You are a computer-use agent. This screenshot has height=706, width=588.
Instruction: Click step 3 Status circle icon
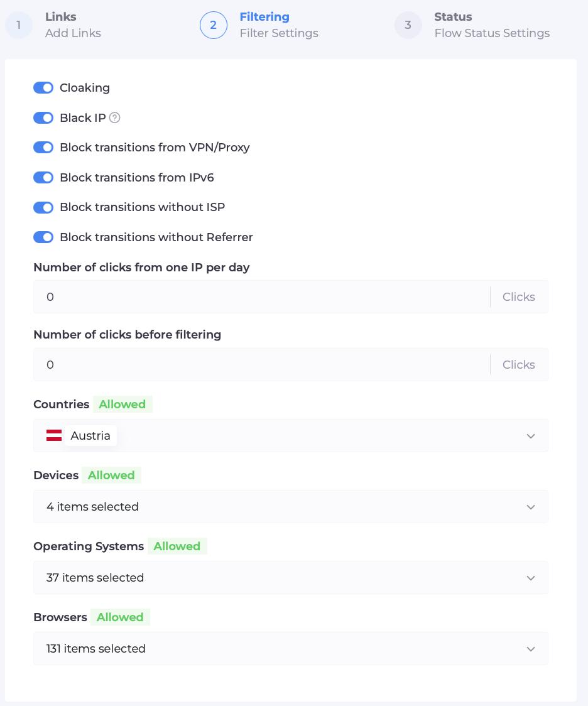[x=408, y=24]
